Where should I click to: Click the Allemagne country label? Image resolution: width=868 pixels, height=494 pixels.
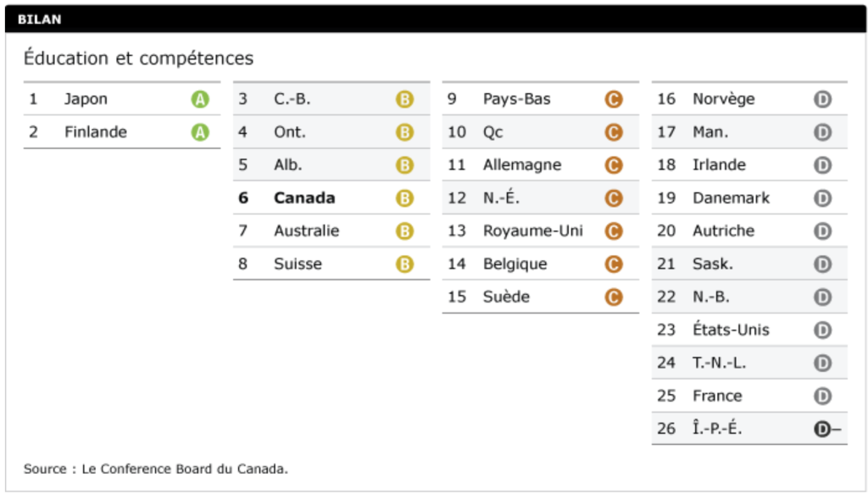click(x=521, y=165)
